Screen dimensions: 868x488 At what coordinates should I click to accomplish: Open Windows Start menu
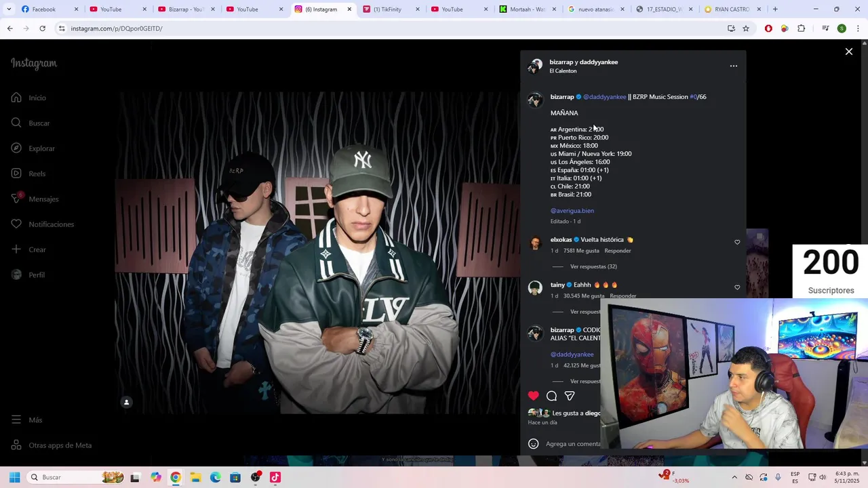(x=14, y=477)
